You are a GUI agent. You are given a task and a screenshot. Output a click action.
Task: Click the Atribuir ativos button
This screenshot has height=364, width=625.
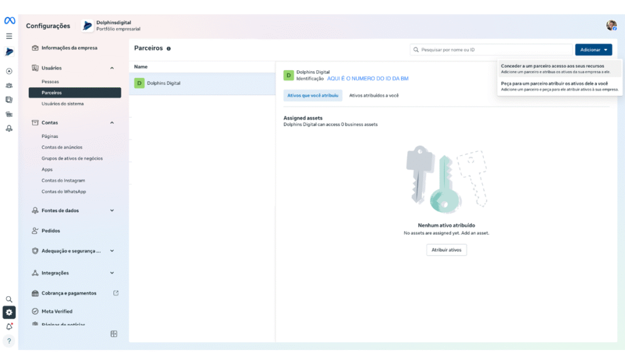click(446, 250)
